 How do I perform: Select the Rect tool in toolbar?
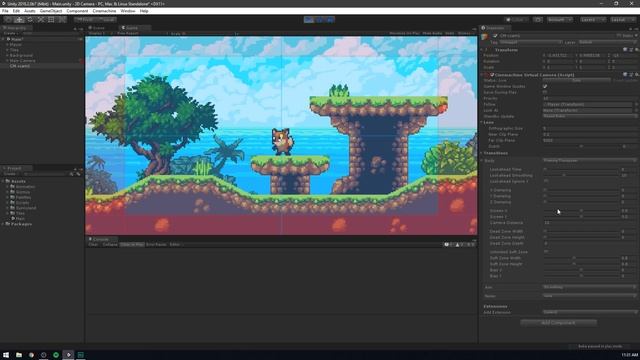tap(51, 20)
